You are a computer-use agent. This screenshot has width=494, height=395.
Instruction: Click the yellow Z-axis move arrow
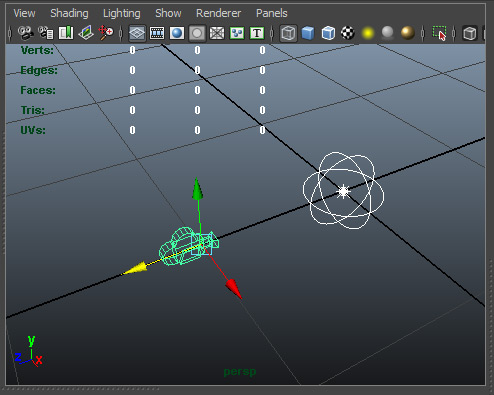[135, 268]
